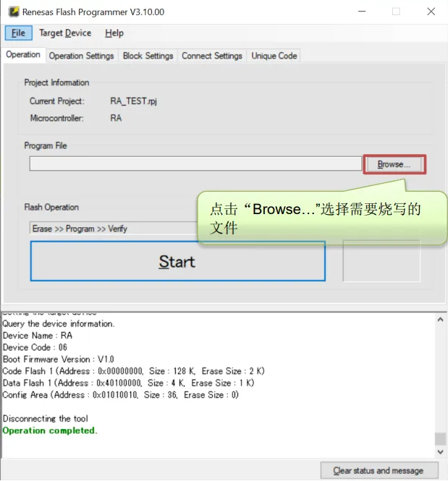Open the Block Settings tab
The width and height of the screenshot is (448, 481).
pyautogui.click(x=148, y=56)
